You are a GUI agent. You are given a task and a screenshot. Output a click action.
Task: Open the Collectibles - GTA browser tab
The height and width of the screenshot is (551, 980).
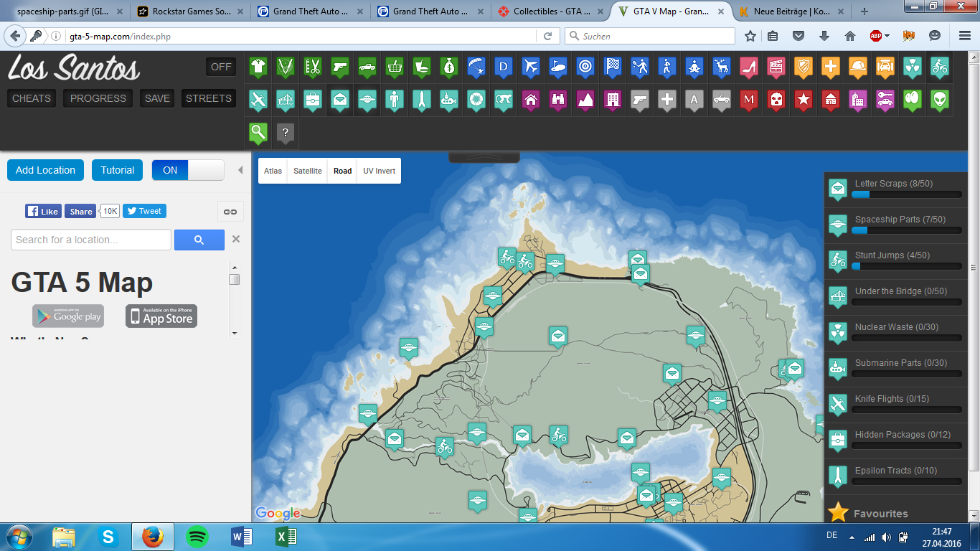tap(551, 11)
